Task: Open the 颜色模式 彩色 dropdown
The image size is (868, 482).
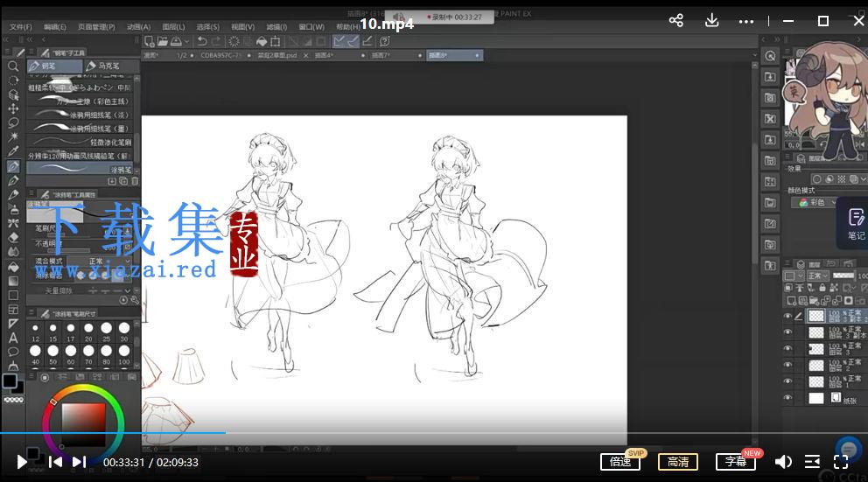Action: pos(815,203)
